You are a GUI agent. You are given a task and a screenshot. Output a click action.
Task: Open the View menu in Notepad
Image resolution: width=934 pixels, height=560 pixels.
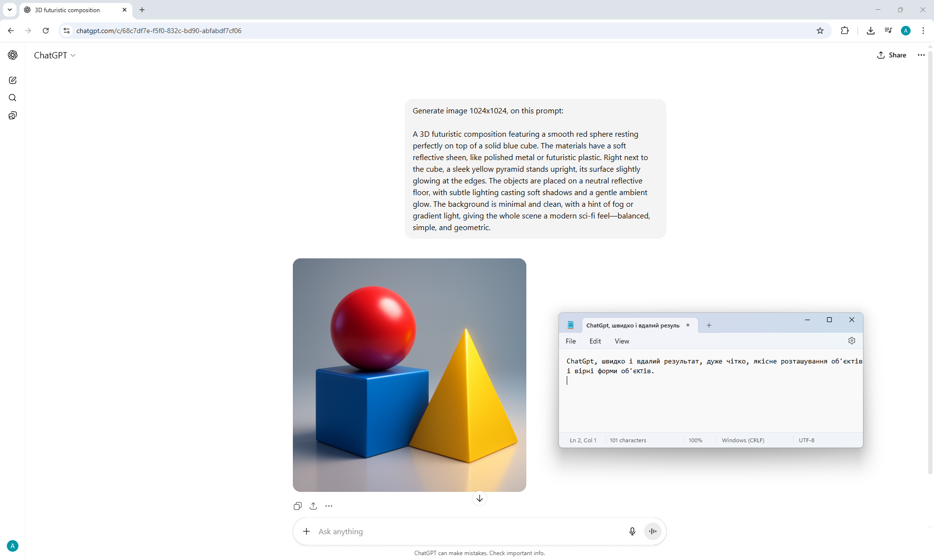click(x=622, y=341)
